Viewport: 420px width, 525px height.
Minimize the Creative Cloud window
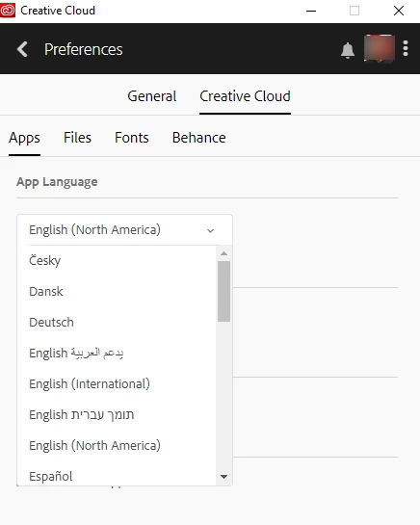pyautogui.click(x=311, y=11)
